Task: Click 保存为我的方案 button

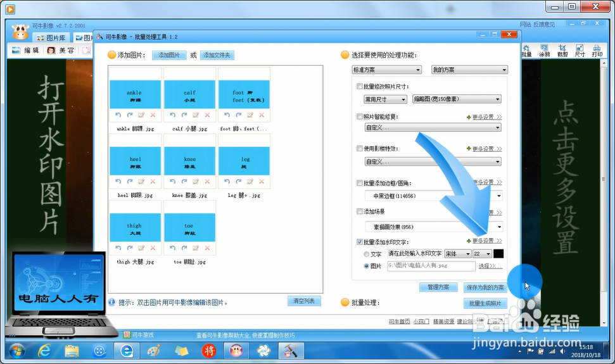Action: point(485,287)
